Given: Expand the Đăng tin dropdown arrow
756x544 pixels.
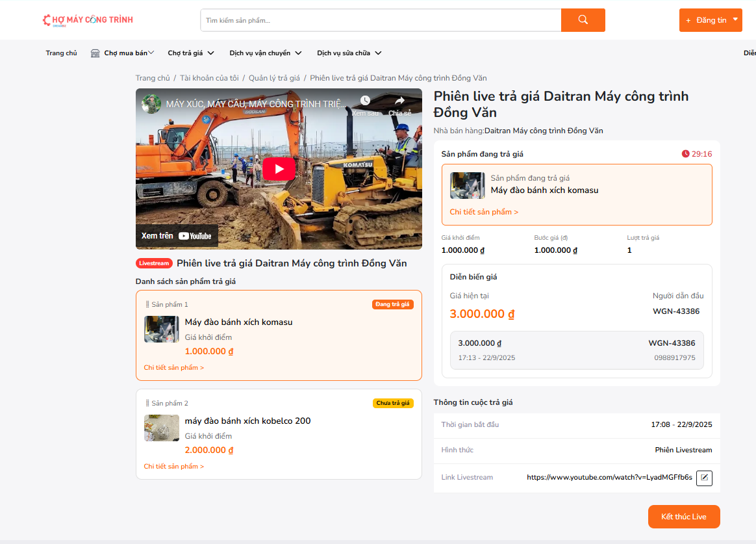Looking at the screenshot, I should pyautogui.click(x=735, y=19).
